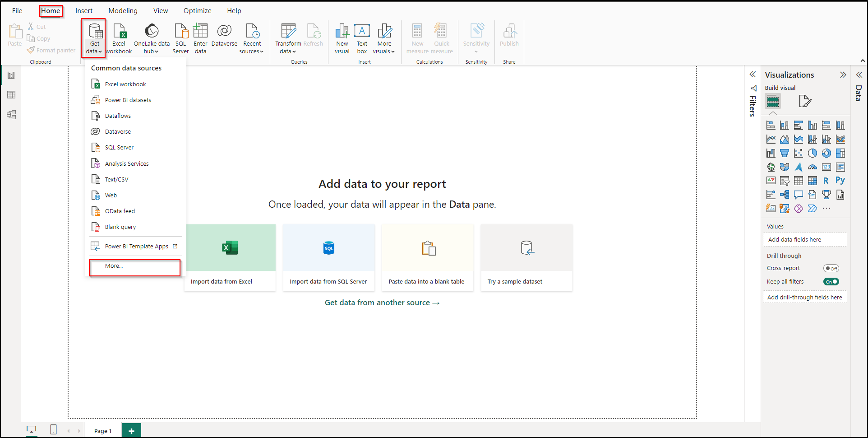Switch to the Format visual pane icon

(805, 101)
